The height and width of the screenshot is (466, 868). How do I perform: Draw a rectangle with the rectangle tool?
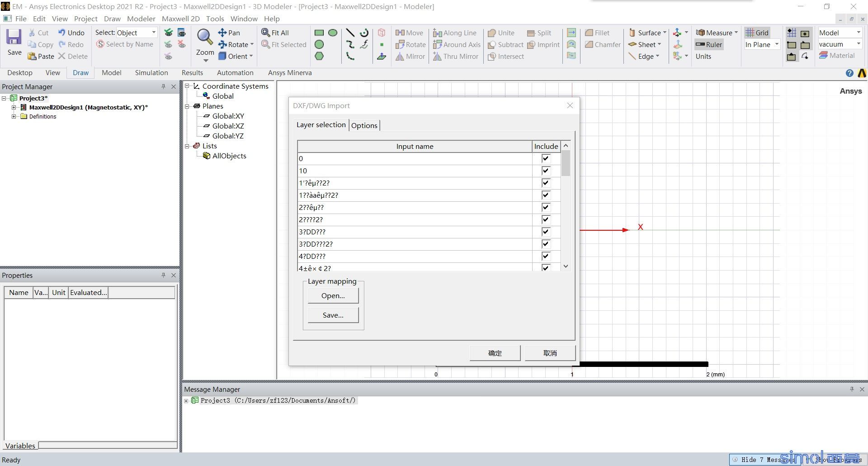point(319,33)
